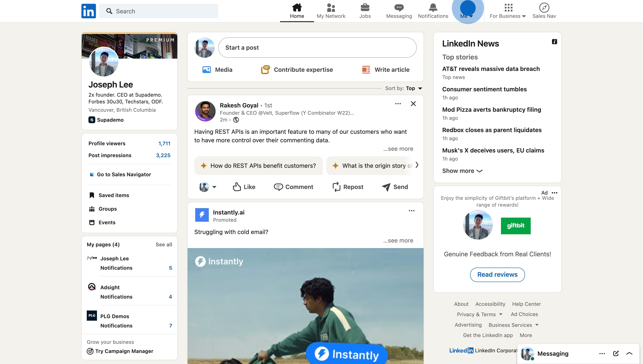The image size is (643, 364).
Task: Open the Instantly promoted video image
Action: click(305, 306)
